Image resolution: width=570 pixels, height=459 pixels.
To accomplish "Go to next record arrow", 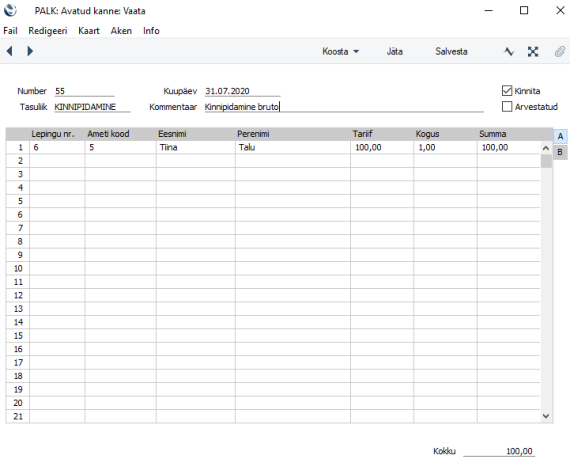I will click(30, 51).
